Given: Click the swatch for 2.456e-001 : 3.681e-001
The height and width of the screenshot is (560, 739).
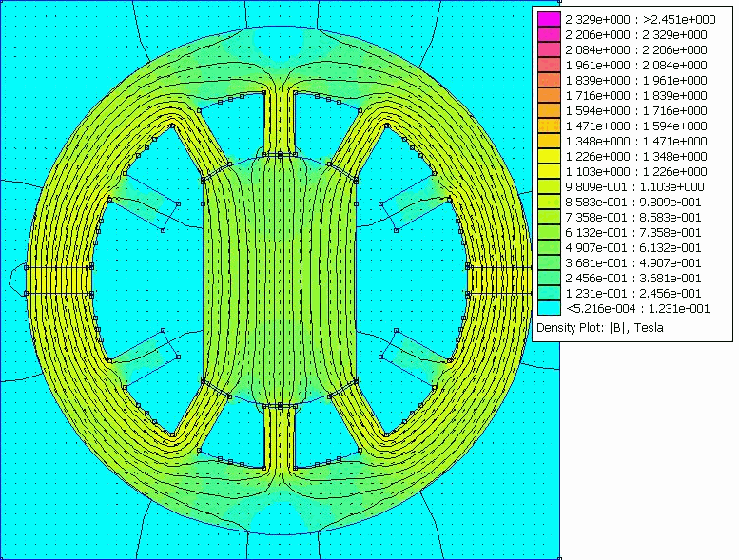Looking at the screenshot, I should click(549, 279).
